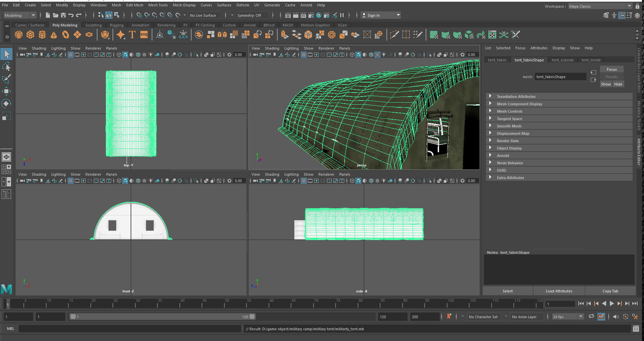Activate the Lasso tool in toolbox
This screenshot has height=341, width=644.
click(6, 67)
